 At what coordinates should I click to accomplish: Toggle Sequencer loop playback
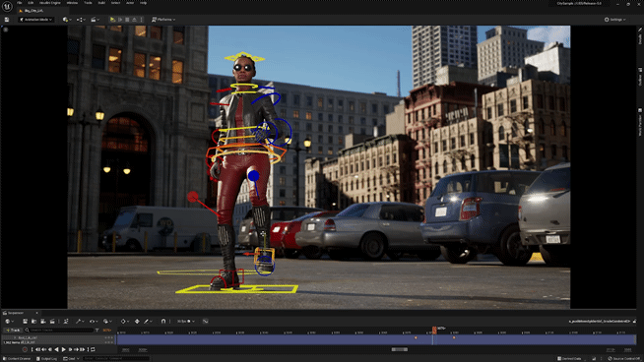click(x=93, y=349)
